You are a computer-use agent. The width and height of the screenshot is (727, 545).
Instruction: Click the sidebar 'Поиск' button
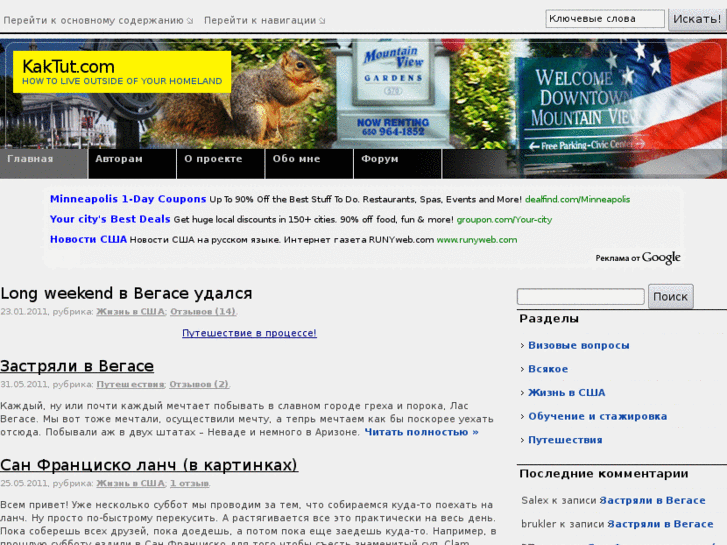[x=670, y=297]
